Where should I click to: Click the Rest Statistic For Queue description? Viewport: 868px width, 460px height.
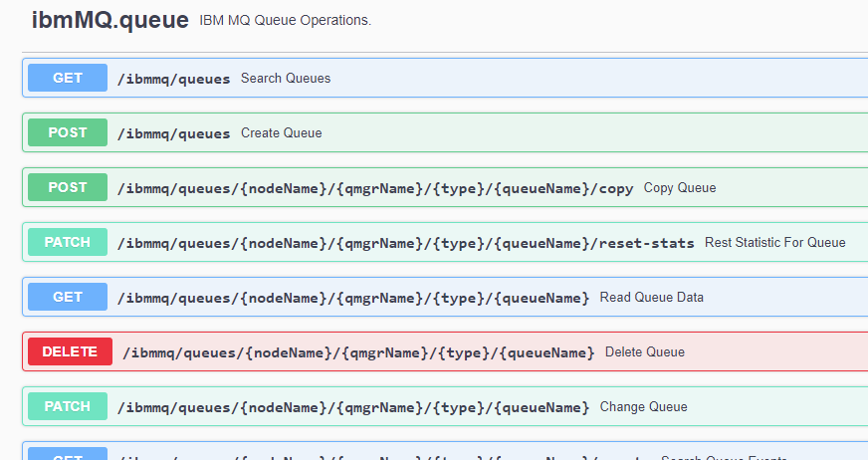pyautogui.click(x=774, y=243)
